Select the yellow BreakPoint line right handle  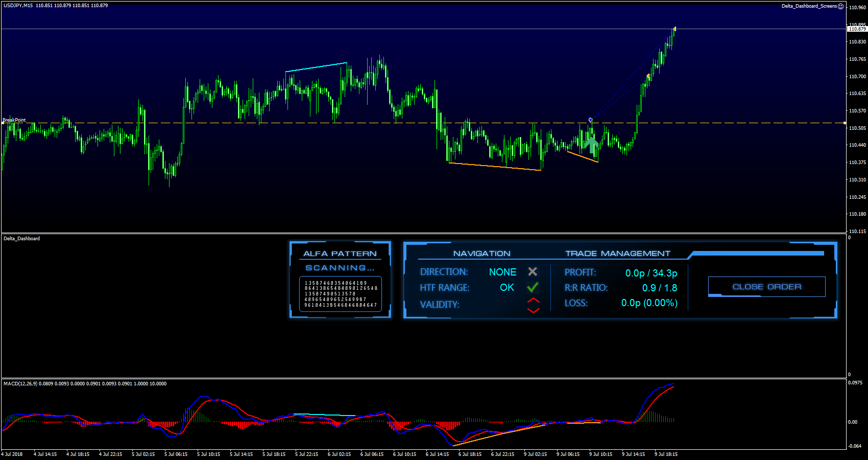[x=845, y=123]
